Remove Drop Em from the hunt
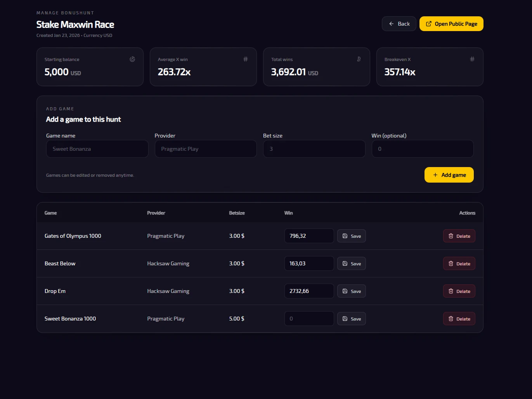This screenshot has height=399, width=532. coord(459,291)
